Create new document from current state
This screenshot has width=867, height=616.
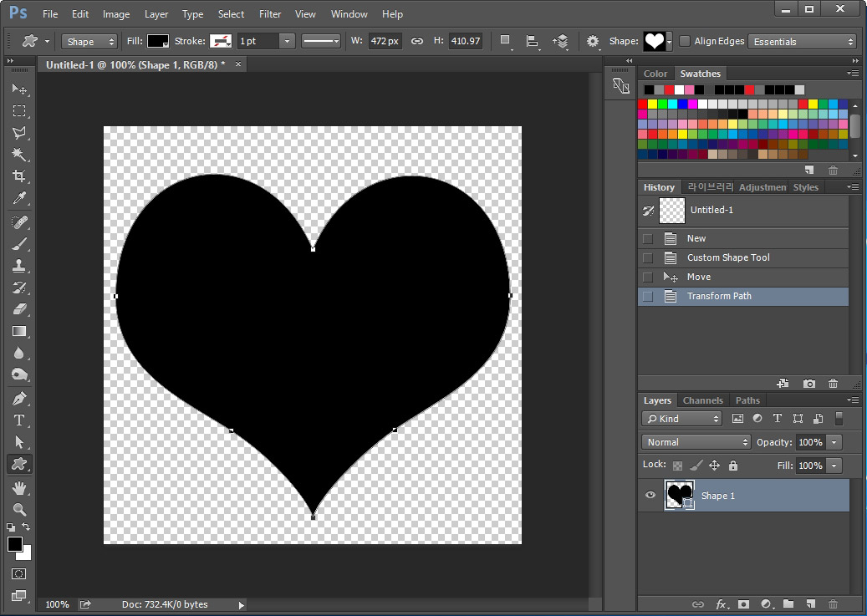pyautogui.click(x=783, y=383)
